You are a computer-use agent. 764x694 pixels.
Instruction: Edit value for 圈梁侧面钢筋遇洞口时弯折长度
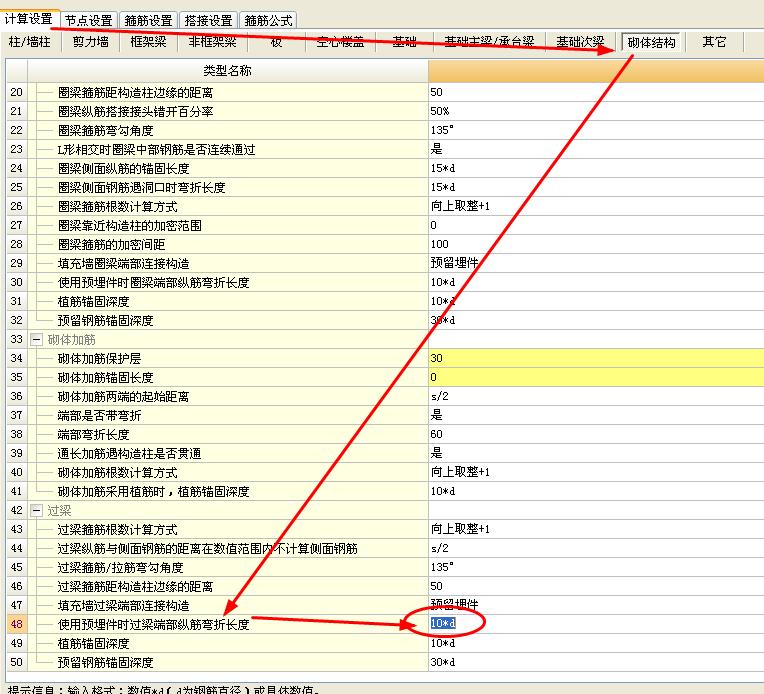[596, 187]
